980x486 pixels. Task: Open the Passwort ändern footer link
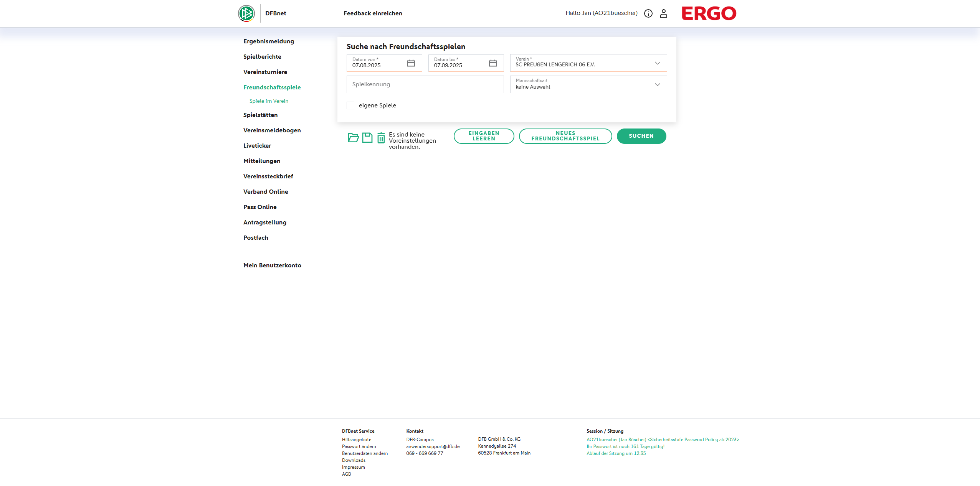[x=359, y=446]
